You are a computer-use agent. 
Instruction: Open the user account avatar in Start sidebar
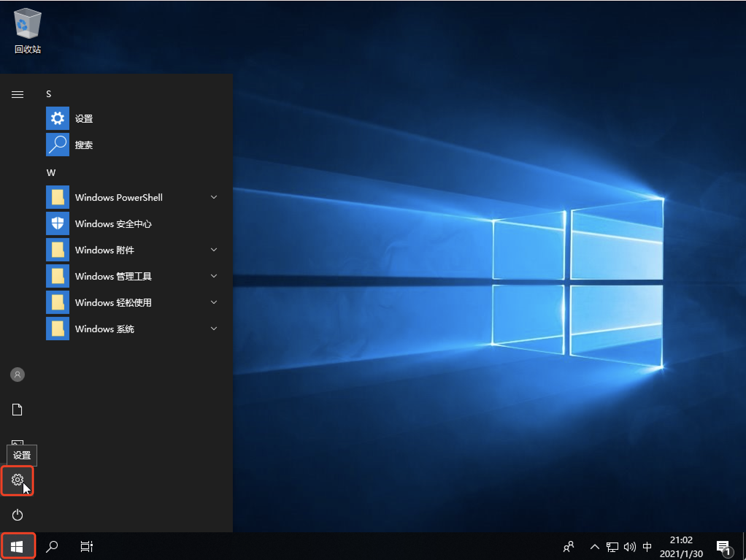(17, 375)
